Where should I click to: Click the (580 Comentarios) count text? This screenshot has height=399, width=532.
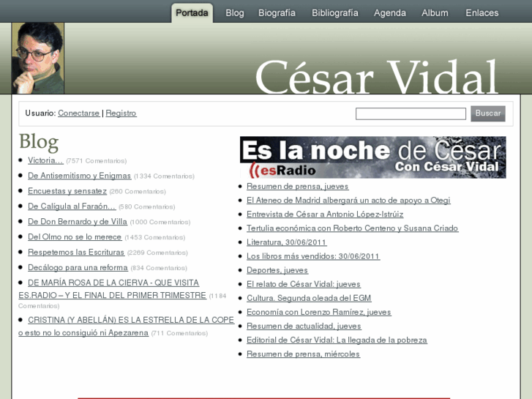tap(147, 206)
